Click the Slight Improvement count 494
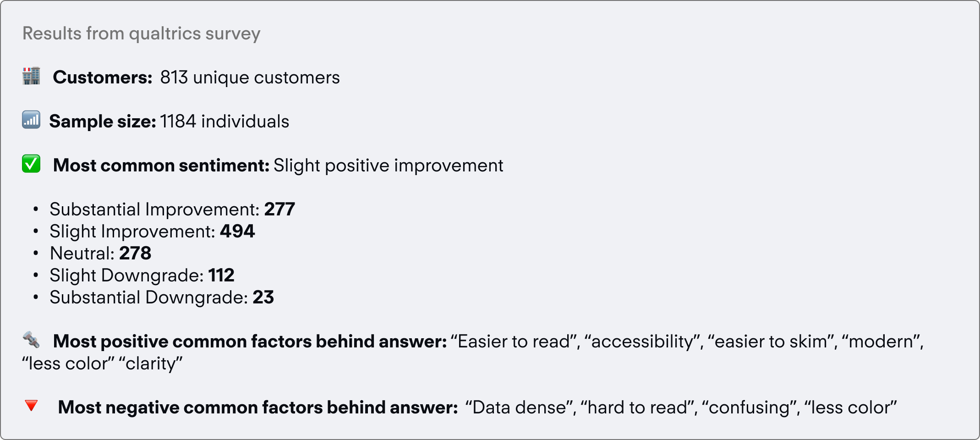This screenshot has height=440, width=980. 237,231
